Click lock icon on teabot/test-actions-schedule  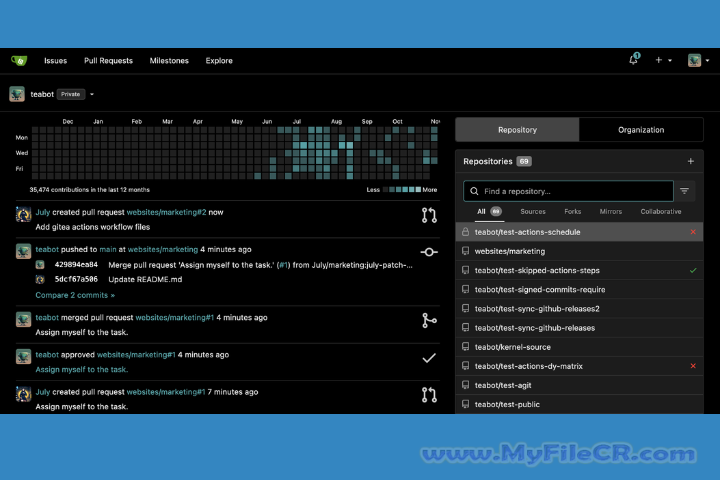(465, 232)
